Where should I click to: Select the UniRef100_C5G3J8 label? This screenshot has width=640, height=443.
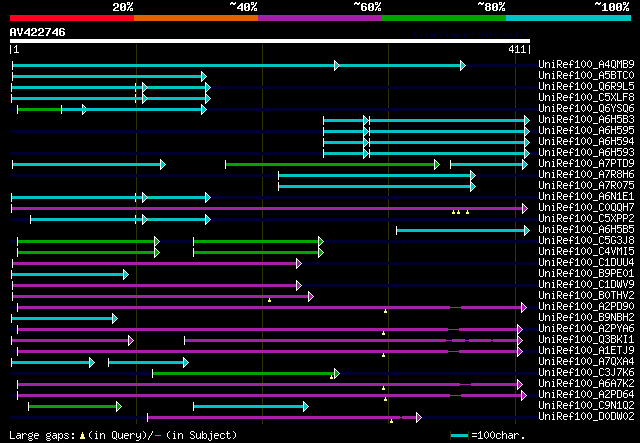tap(586, 241)
